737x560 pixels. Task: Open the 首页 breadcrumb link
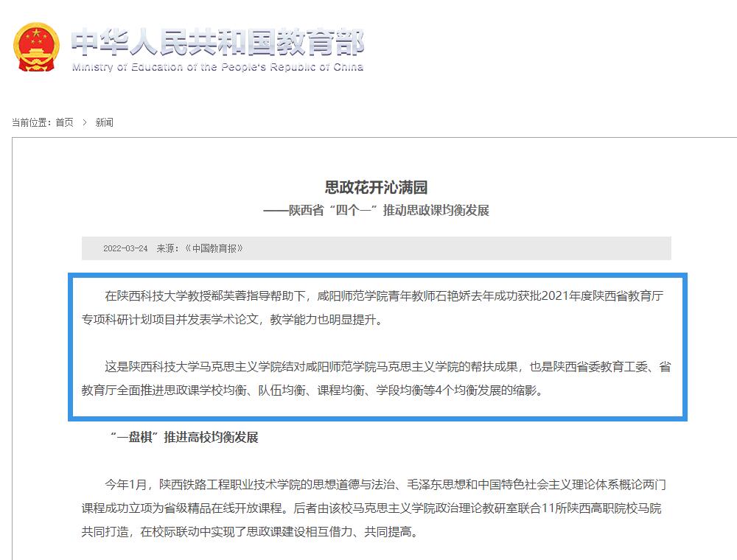coord(64,122)
